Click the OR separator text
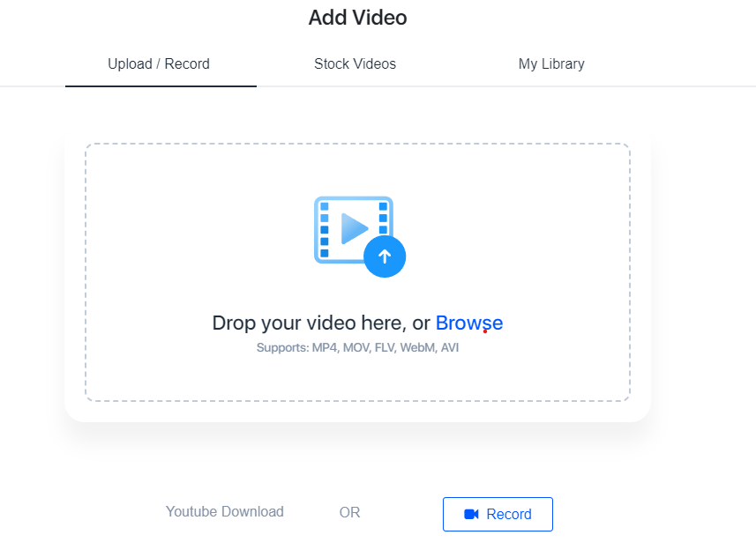Screen dimensions: 756x550 [349, 512]
